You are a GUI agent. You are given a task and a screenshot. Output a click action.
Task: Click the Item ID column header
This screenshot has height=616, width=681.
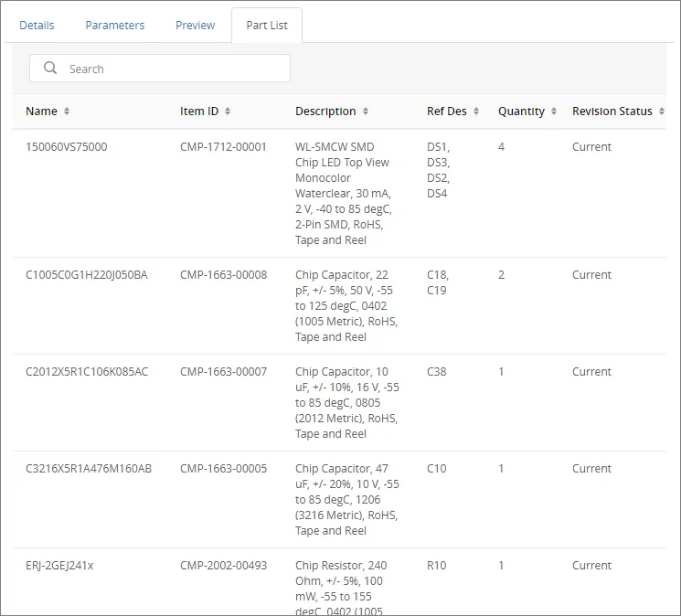click(199, 112)
